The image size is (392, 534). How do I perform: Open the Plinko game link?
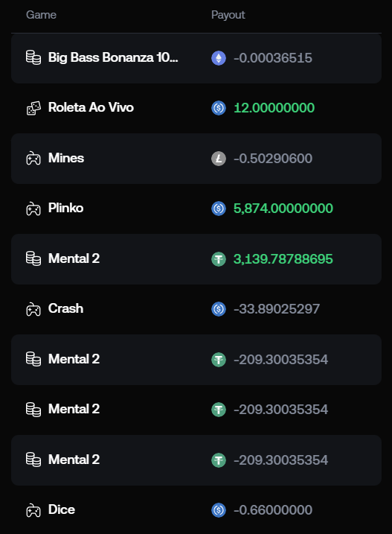tap(65, 208)
